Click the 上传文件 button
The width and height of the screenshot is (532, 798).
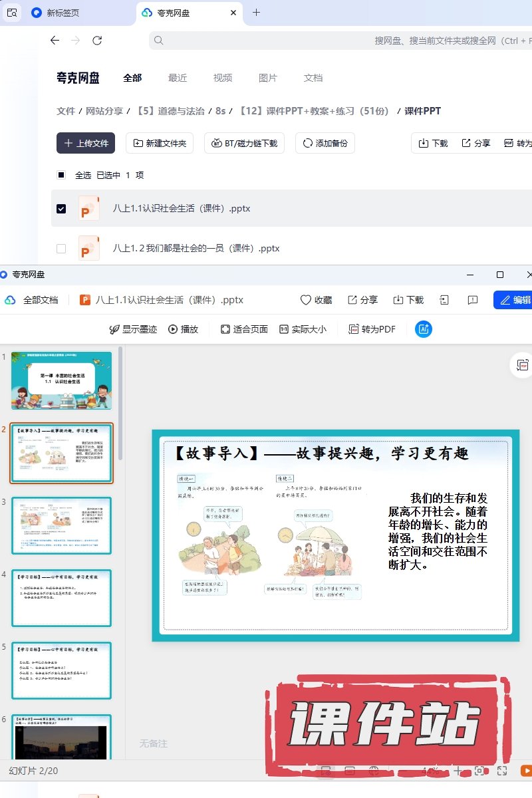86,143
